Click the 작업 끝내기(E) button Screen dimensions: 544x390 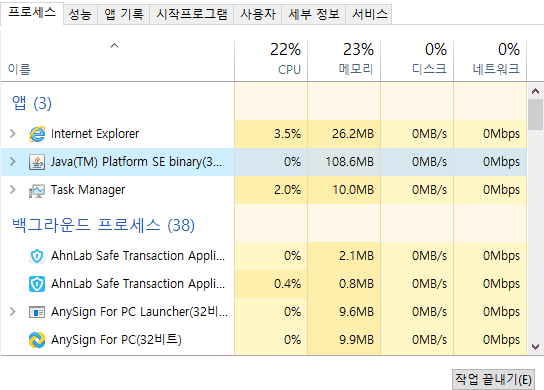[x=493, y=380]
